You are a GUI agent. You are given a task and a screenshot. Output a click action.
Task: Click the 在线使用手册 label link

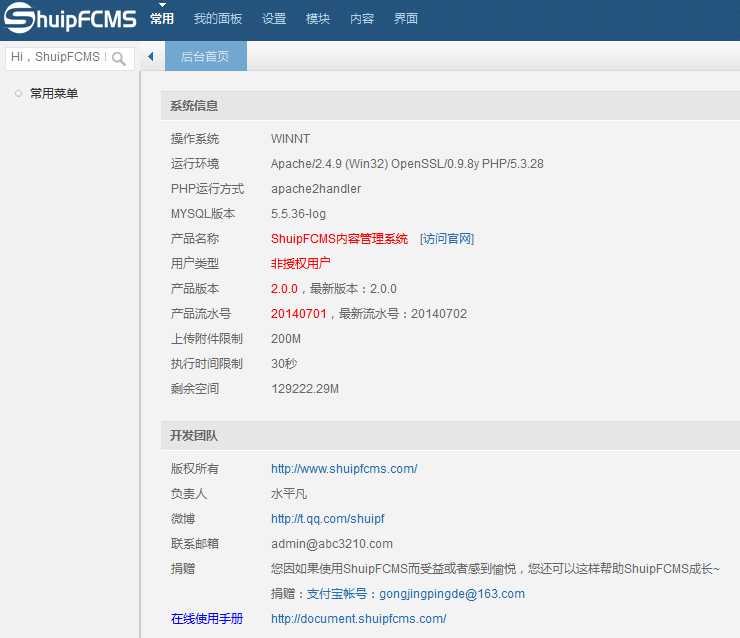[x=207, y=619]
